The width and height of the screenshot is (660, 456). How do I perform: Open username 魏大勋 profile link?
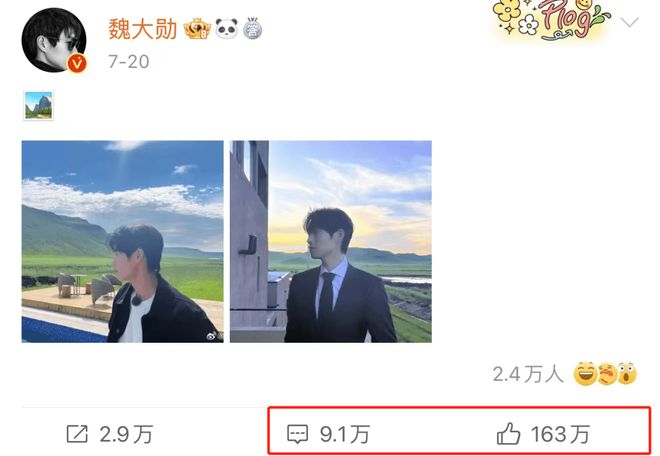click(x=143, y=29)
